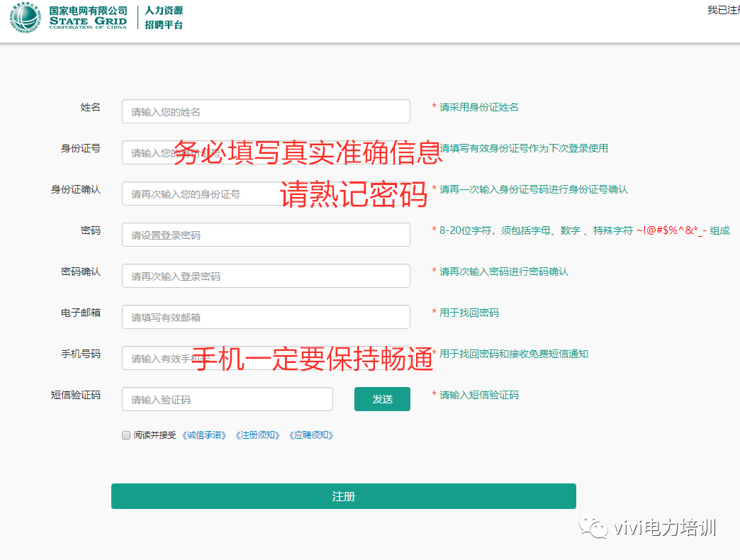
Task: Click the 身份证号 ID number input
Action: pos(149,152)
